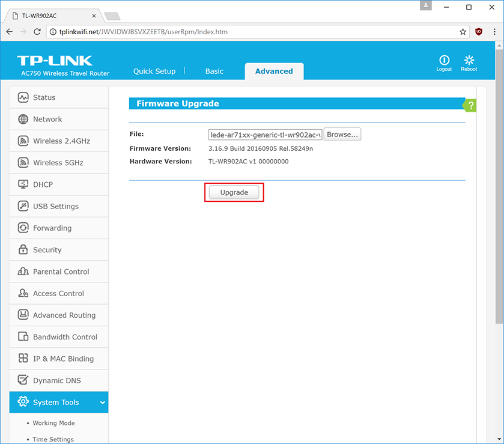Open the Chrome profile avatar button
Image resolution: width=504 pixels, height=444 pixels.
pyautogui.click(x=425, y=5)
